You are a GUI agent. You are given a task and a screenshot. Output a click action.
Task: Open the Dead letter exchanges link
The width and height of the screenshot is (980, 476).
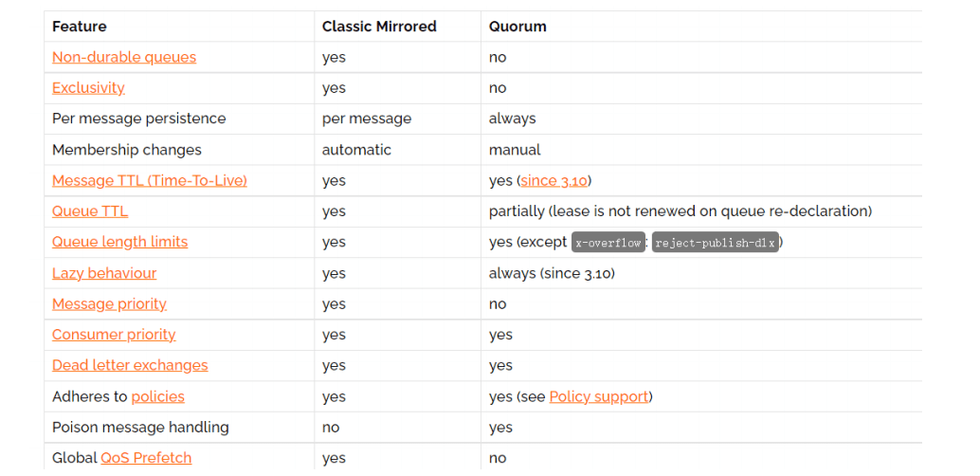pyautogui.click(x=130, y=365)
